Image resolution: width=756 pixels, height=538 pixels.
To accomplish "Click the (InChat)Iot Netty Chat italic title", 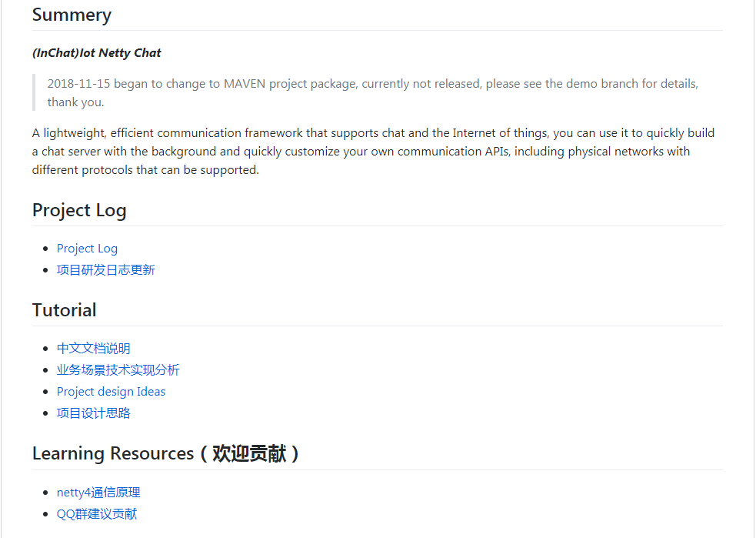I will tap(97, 53).
